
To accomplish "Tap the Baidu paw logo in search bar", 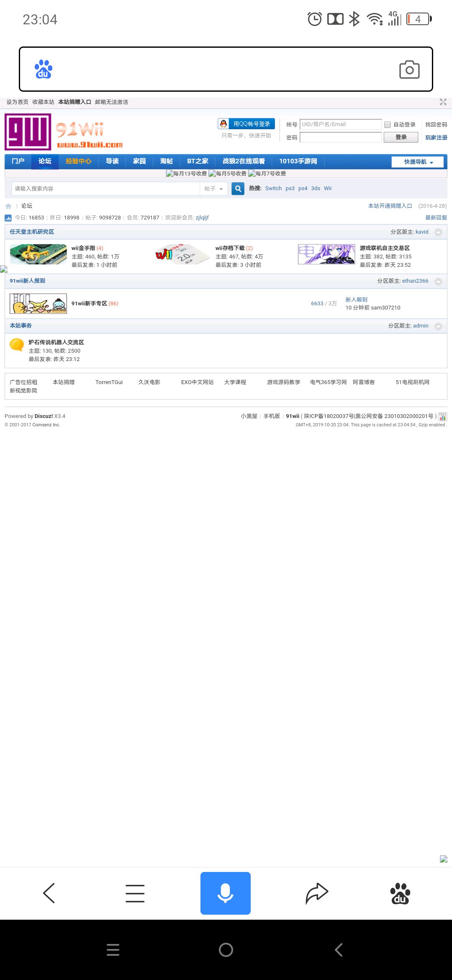I will (x=44, y=70).
